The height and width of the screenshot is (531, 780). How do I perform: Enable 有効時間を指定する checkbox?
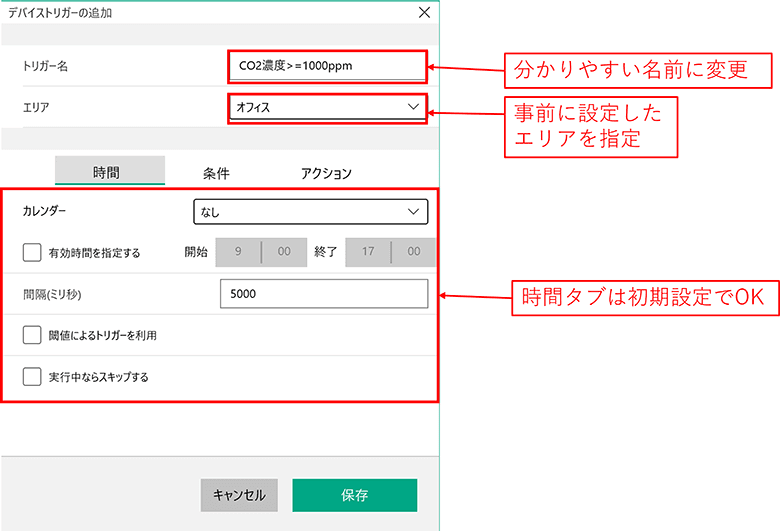32,252
